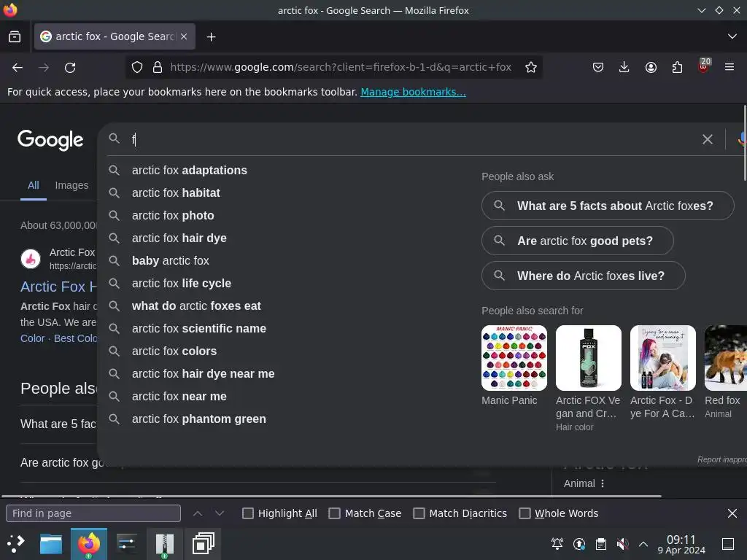Click Where do Arctic foxes live question

[583, 276]
